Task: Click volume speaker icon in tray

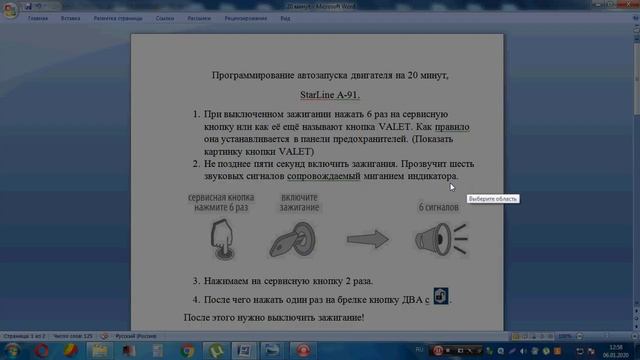Action: pyautogui.click(x=524, y=351)
